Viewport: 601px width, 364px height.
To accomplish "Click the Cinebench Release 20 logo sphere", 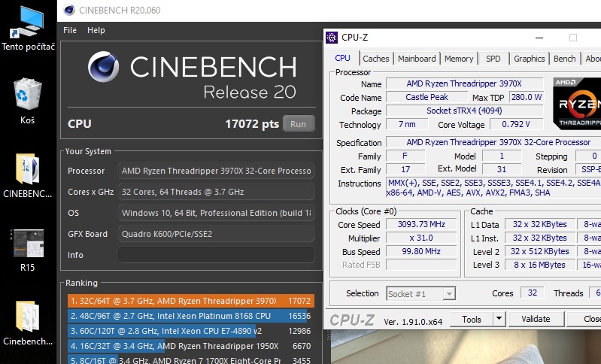I will tap(104, 67).
